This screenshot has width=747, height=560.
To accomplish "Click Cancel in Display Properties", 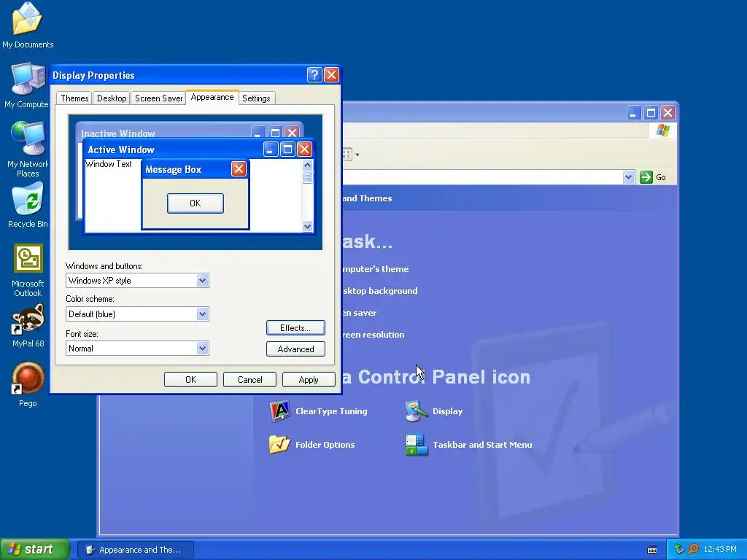I will [x=249, y=379].
